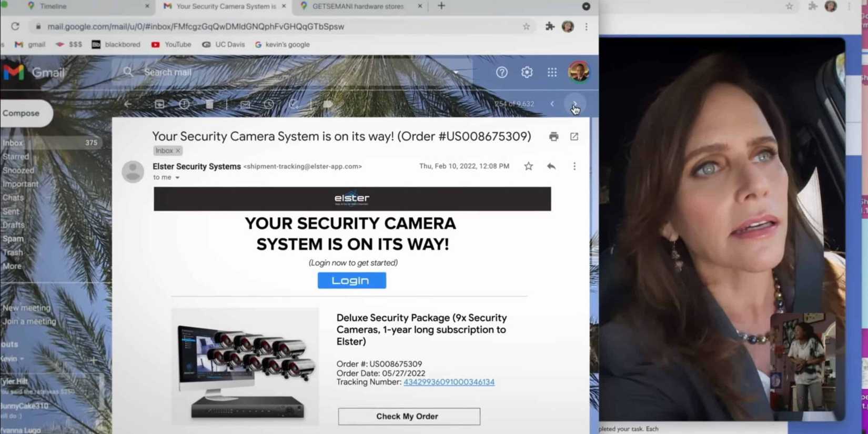Screen dimensions: 868x434
Task: Reply to Elster Security Systems email
Action: [551, 166]
